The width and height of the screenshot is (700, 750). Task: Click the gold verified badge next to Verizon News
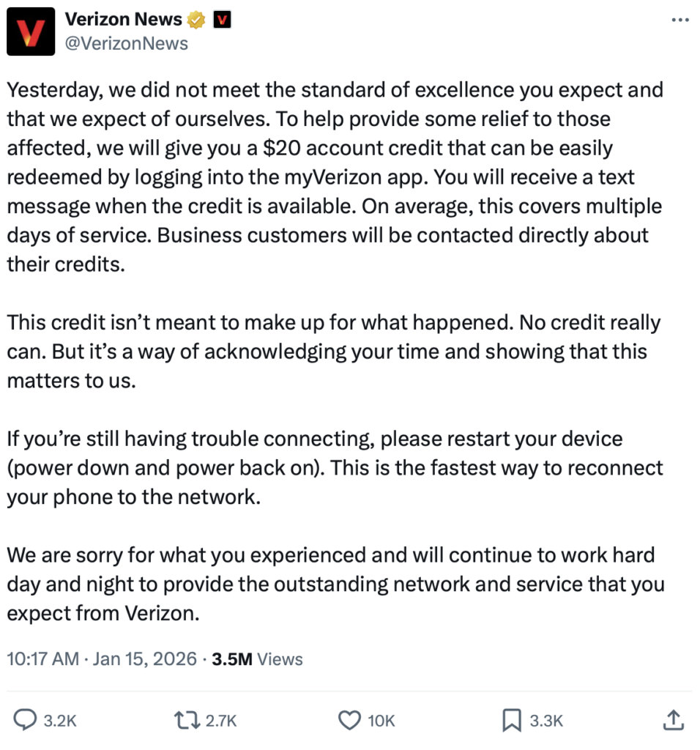pyautogui.click(x=196, y=20)
